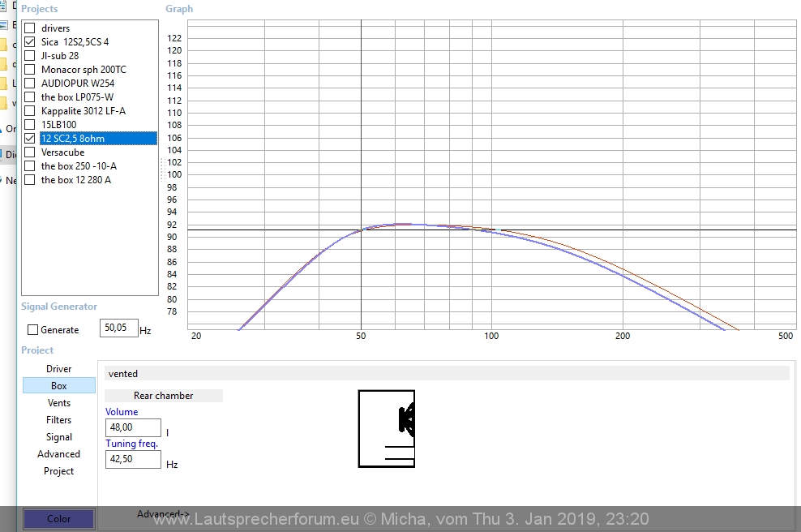Select Kappalite 3012 LF-A in list
Screen dimensions: 801x532
tap(83, 111)
